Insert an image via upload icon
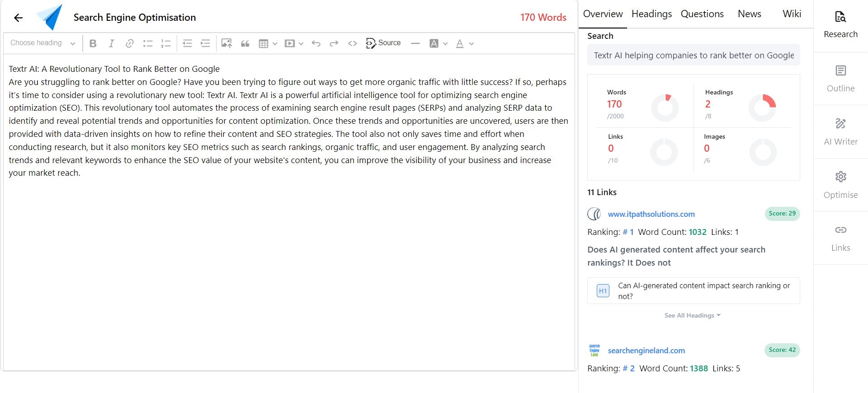868x393 pixels. pos(226,43)
